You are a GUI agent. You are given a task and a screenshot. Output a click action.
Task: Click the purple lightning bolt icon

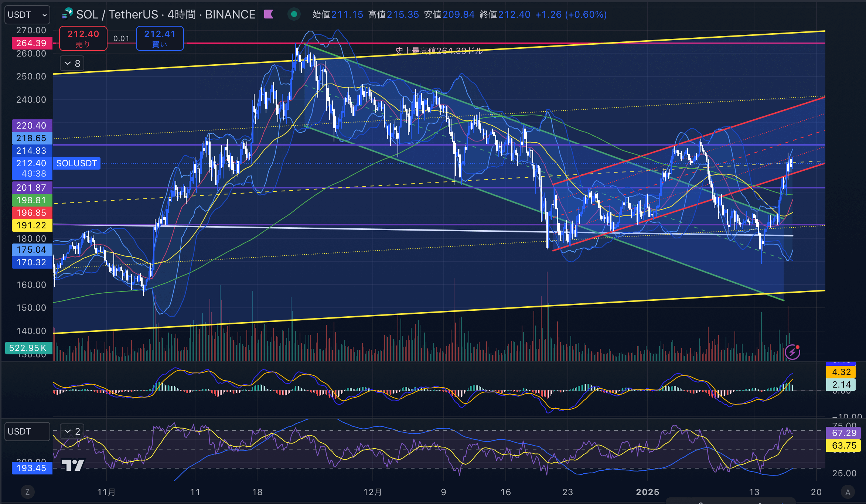click(792, 352)
